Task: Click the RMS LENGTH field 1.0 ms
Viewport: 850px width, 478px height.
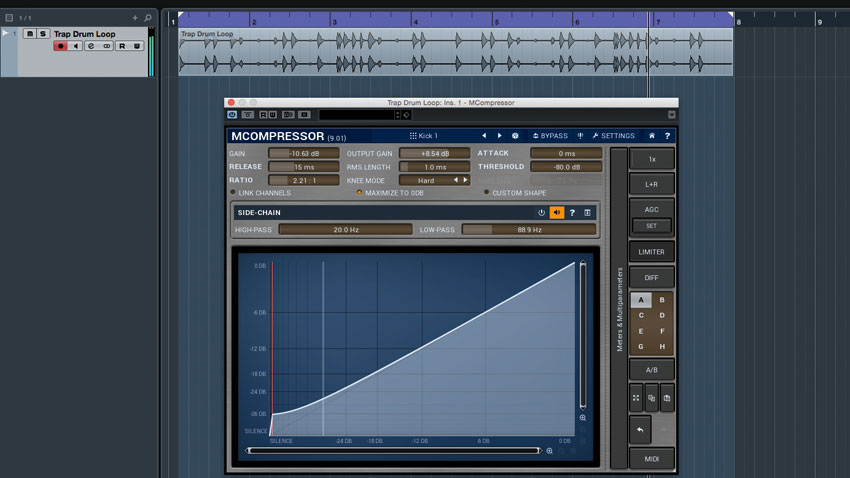Action: point(435,167)
